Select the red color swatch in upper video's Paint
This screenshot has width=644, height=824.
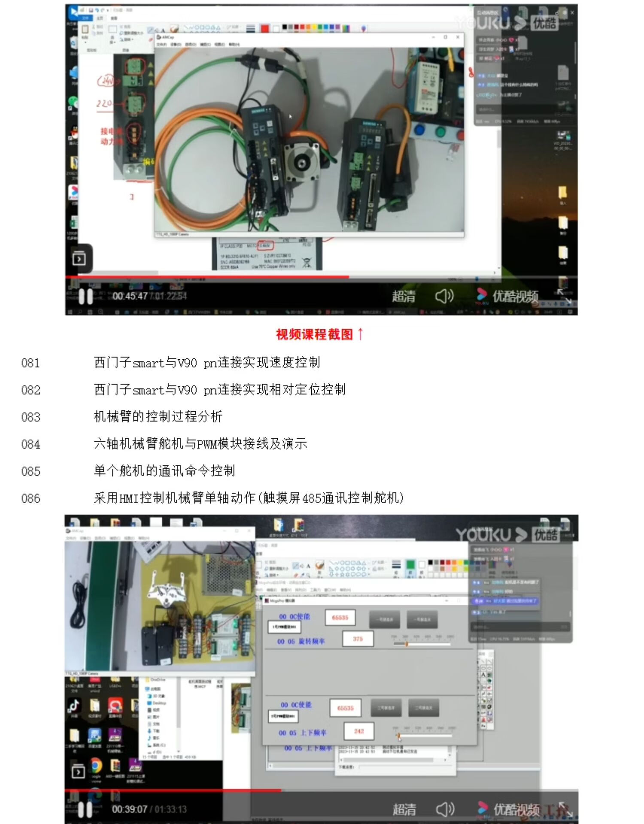tap(264, 28)
